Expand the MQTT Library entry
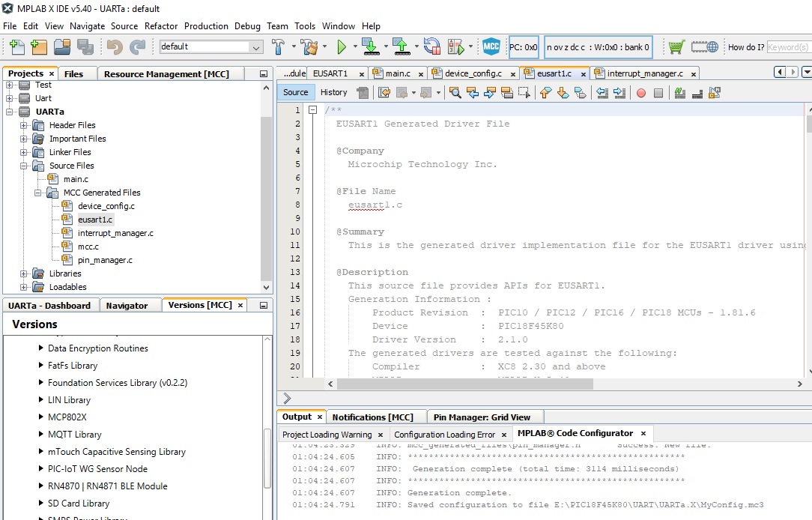This screenshot has width=812, height=520. point(41,434)
